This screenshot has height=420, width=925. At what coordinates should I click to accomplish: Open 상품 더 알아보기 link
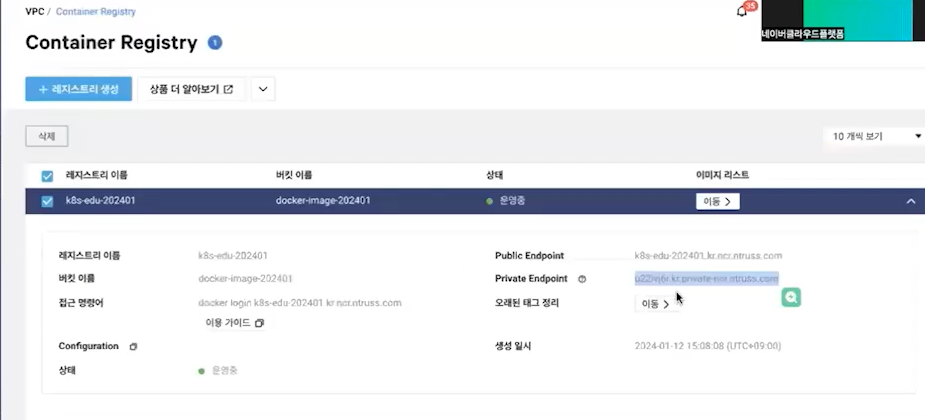pos(191,89)
